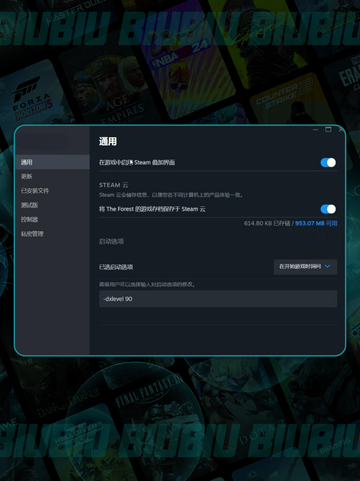Minimize the properties window
Viewport: 360px width, 481px height.
click(315, 129)
